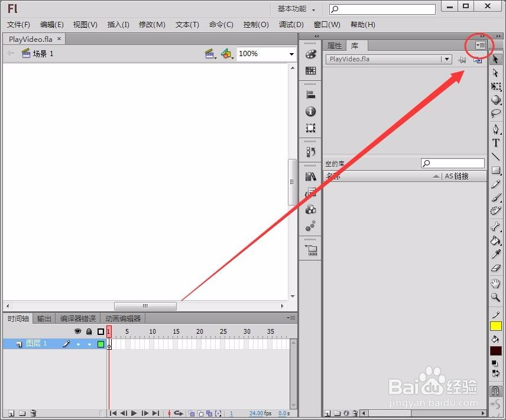Open the 窗口(W) menu
506x420 pixels.
tap(327, 25)
